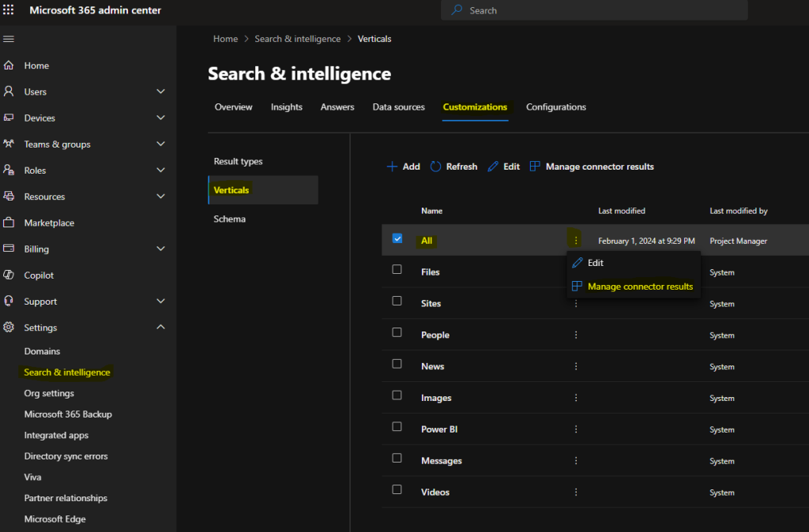Open more options for People row

tap(576, 335)
